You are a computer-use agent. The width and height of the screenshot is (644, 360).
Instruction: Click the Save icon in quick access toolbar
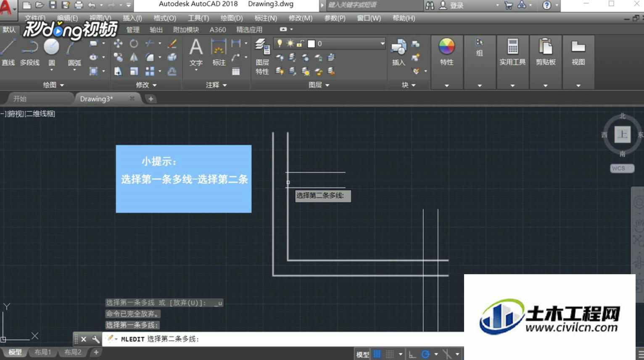(53, 5)
